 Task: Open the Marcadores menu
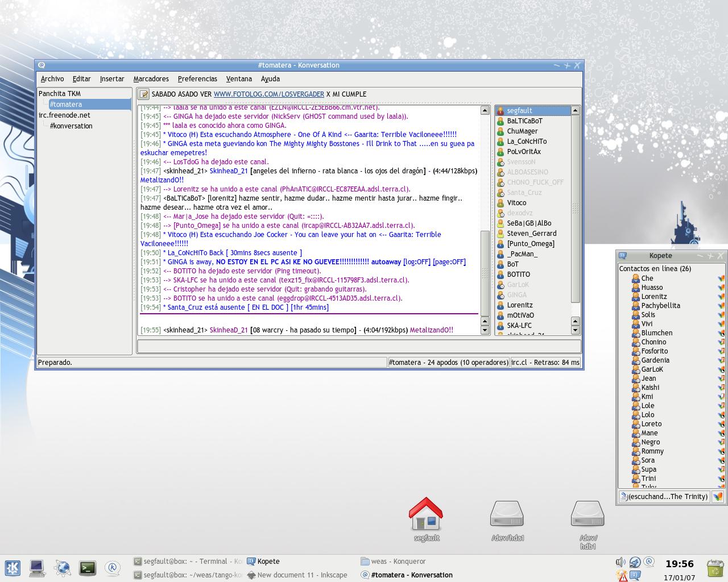(151, 79)
